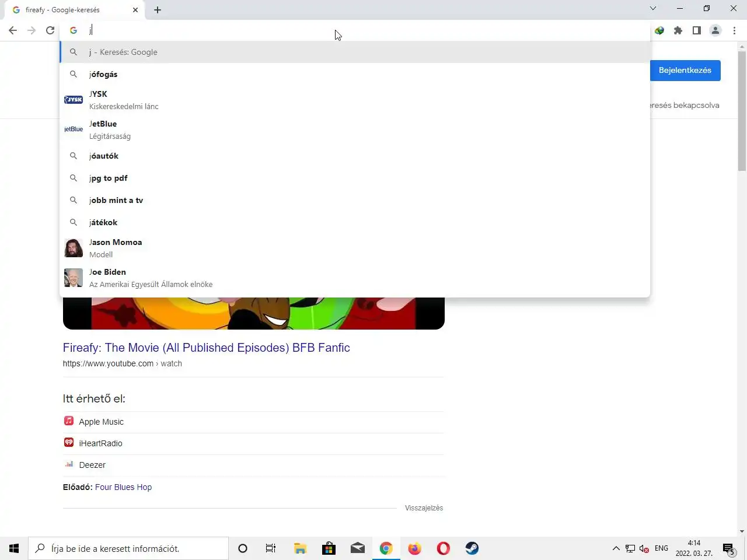
Task: Expand the tab search chevron
Action: (x=653, y=8)
